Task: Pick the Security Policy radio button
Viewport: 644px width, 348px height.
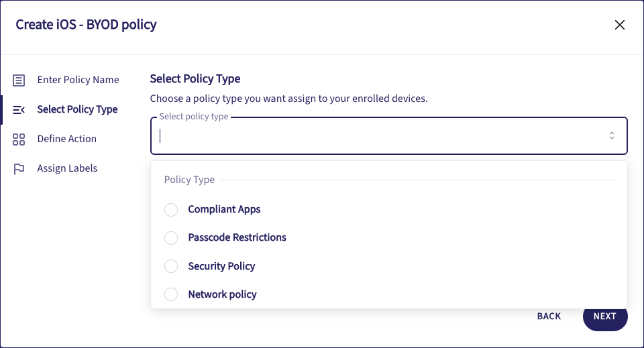Action: [171, 267]
